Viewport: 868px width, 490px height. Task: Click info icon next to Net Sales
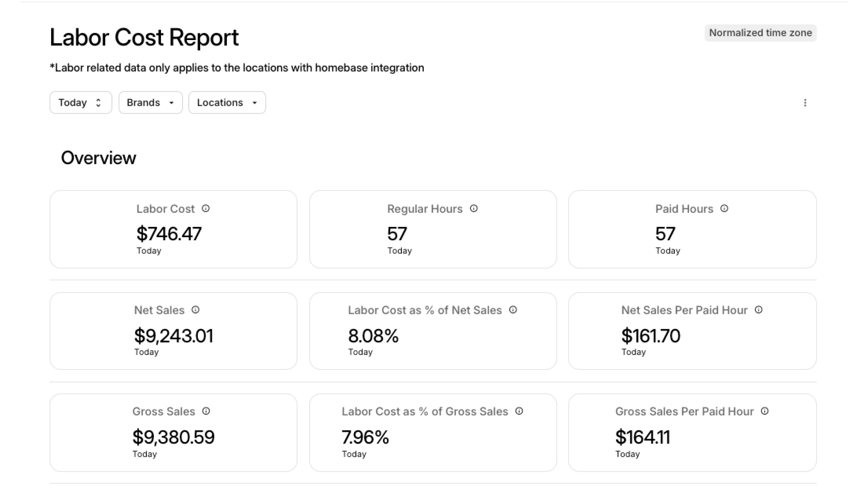pyautogui.click(x=196, y=310)
